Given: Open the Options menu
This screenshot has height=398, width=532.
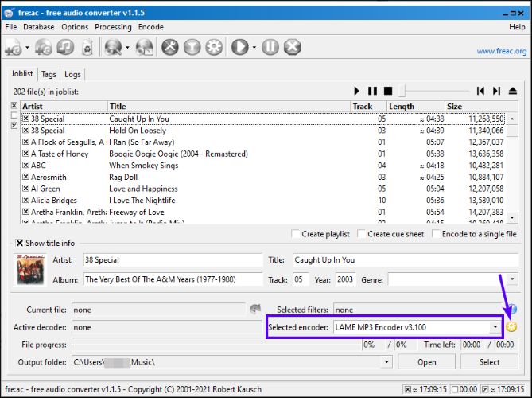Looking at the screenshot, I should (x=75, y=27).
